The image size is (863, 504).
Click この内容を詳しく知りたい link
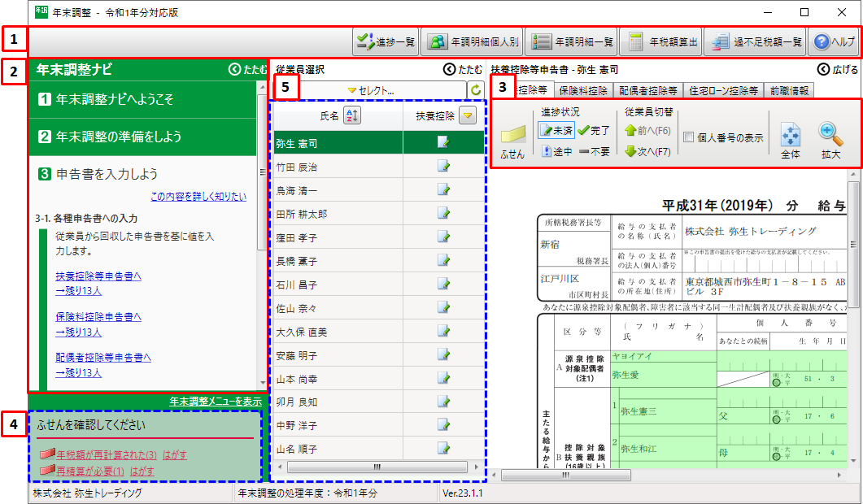pos(198,197)
